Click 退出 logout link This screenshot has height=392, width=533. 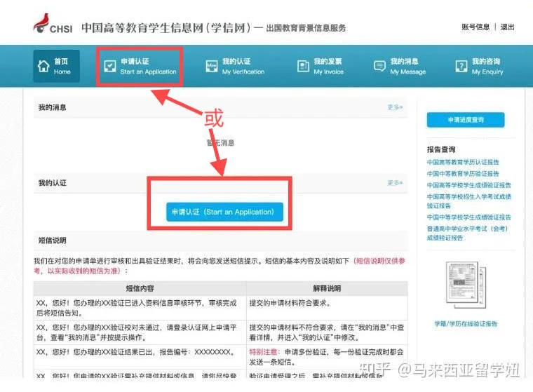[507, 27]
